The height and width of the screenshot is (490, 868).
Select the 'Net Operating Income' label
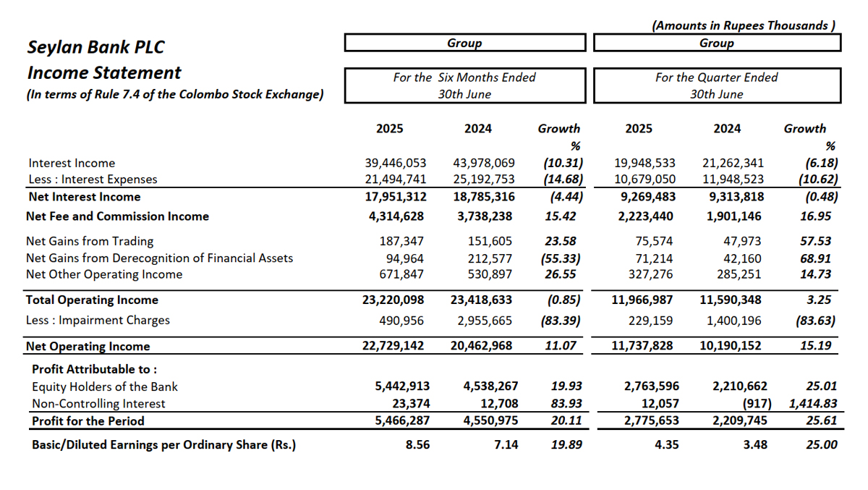click(88, 346)
